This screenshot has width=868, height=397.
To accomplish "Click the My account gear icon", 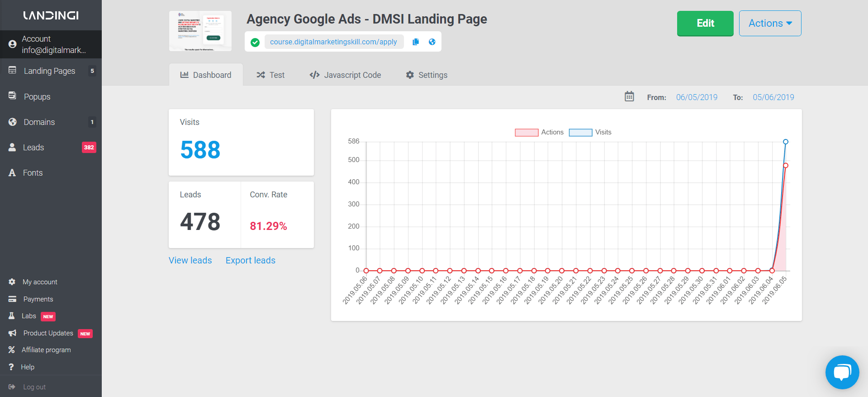I will 12,282.
